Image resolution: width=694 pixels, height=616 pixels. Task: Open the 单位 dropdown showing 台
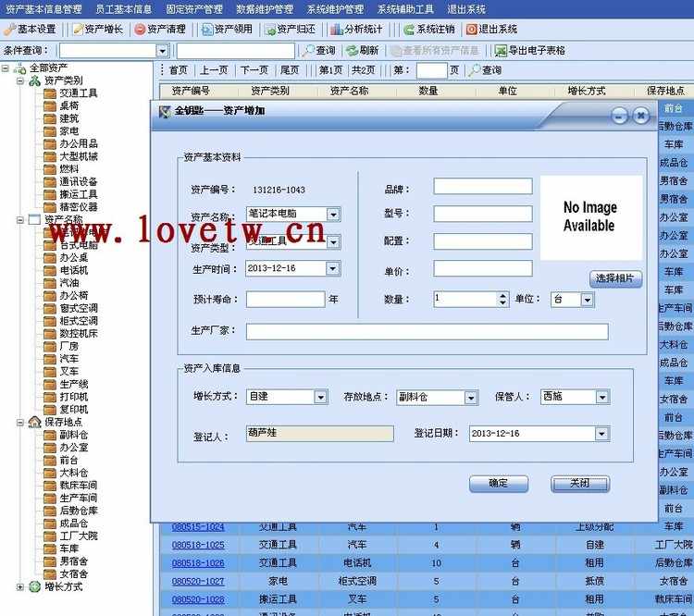coord(587,300)
